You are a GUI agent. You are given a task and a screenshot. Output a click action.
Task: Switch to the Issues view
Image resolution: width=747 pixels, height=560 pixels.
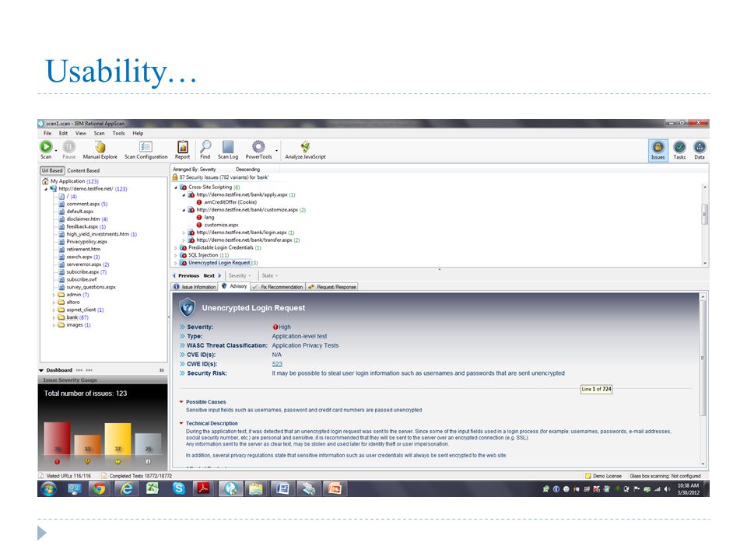point(658,150)
